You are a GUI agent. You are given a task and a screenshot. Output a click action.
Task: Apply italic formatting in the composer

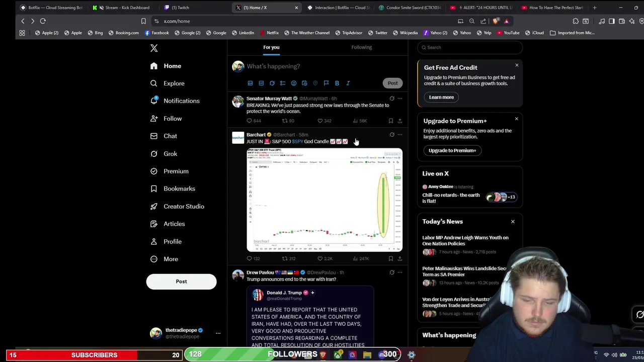point(348,83)
